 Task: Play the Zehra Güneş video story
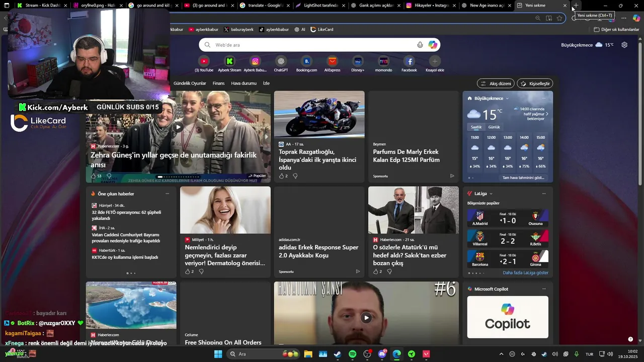click(178, 127)
